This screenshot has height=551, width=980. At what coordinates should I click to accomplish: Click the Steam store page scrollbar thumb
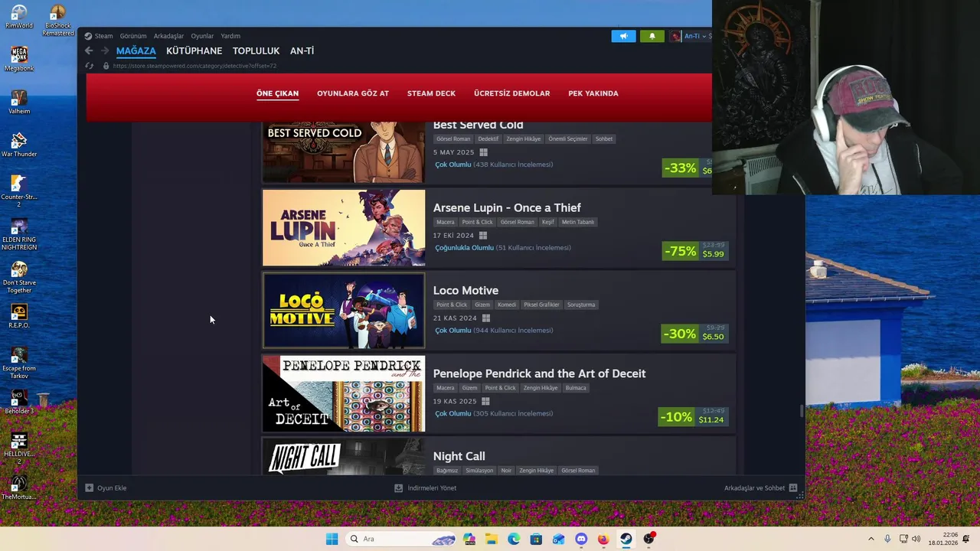[802, 411]
